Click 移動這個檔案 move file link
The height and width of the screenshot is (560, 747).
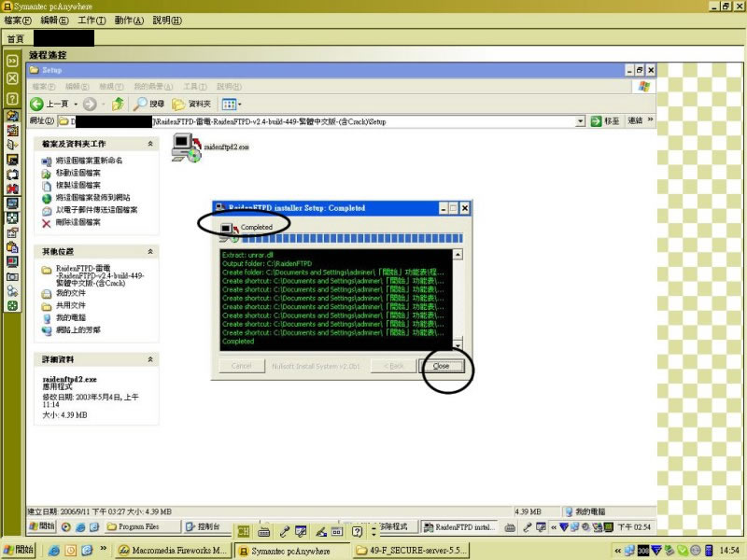[x=78, y=173]
